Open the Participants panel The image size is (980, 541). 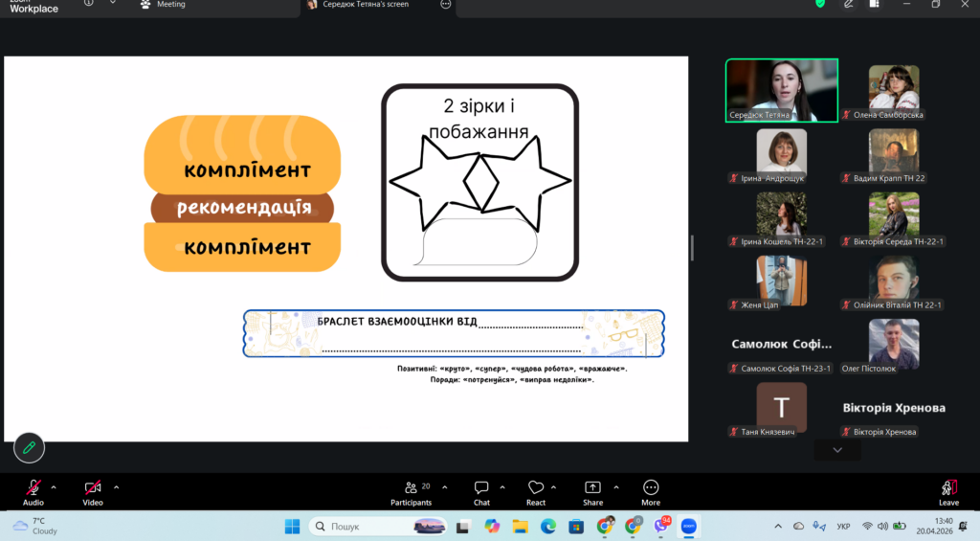point(411,490)
